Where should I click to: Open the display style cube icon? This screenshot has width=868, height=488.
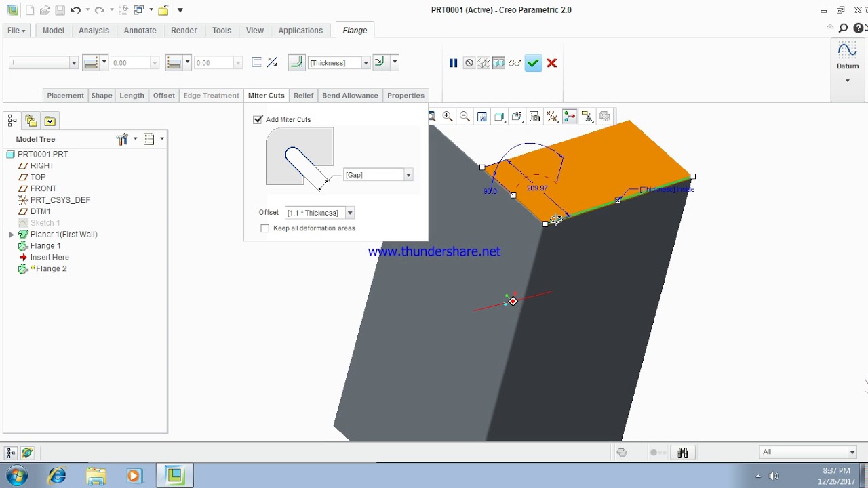(500, 117)
